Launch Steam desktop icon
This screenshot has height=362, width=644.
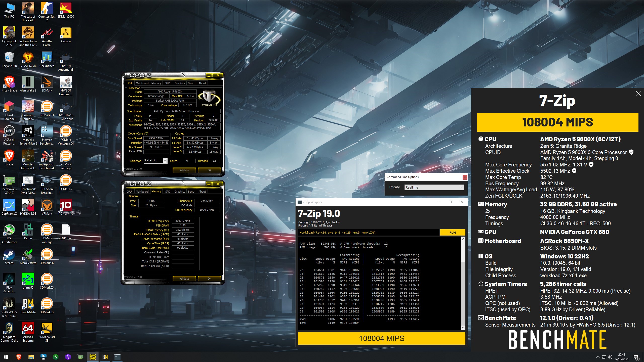pos(9,256)
